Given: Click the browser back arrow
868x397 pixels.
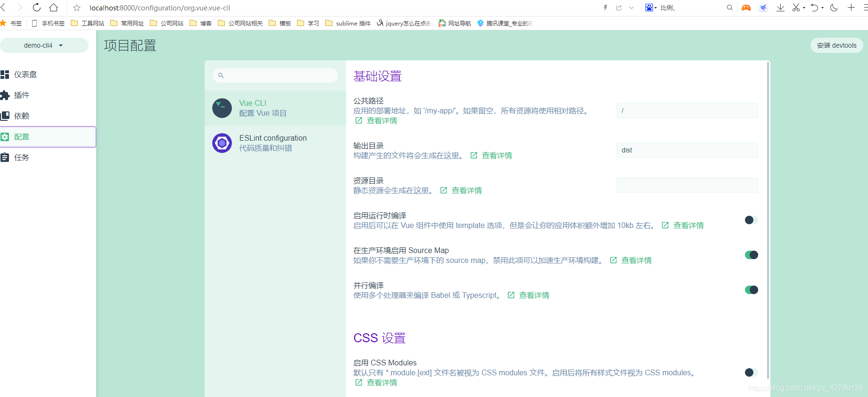Looking at the screenshot, I should (x=4, y=8).
